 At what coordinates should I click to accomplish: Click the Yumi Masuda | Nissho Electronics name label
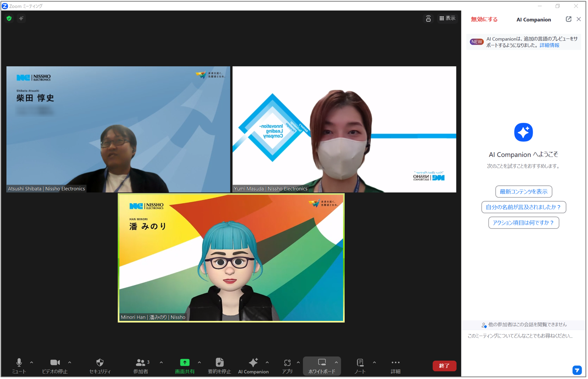click(271, 189)
